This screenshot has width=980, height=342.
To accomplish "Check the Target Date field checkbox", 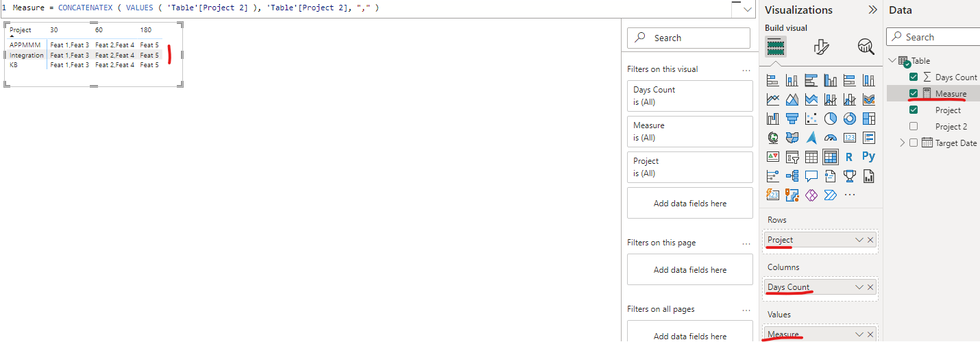I will pos(914,143).
